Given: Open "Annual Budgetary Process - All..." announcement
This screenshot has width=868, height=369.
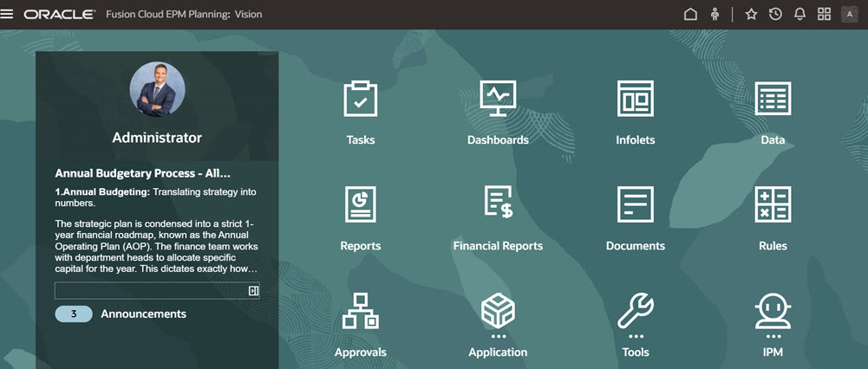Looking at the screenshot, I should coord(143,174).
